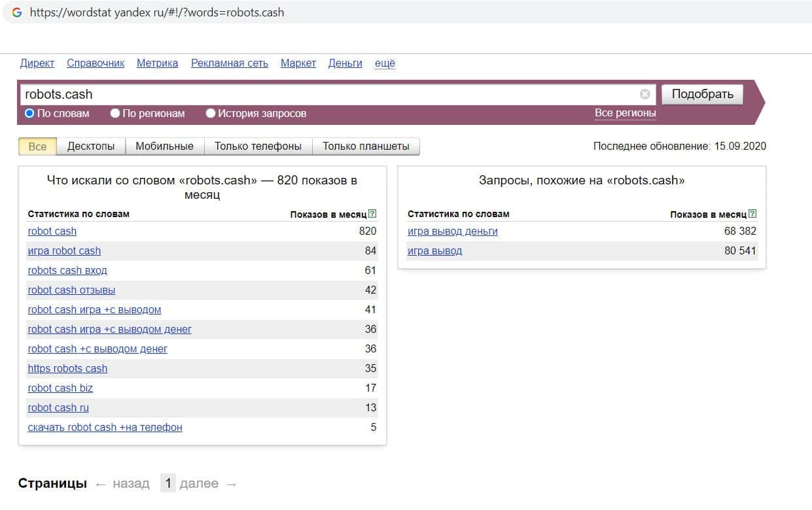Click the robots.cash search input field
This screenshot has width=812, height=510.
327,94
